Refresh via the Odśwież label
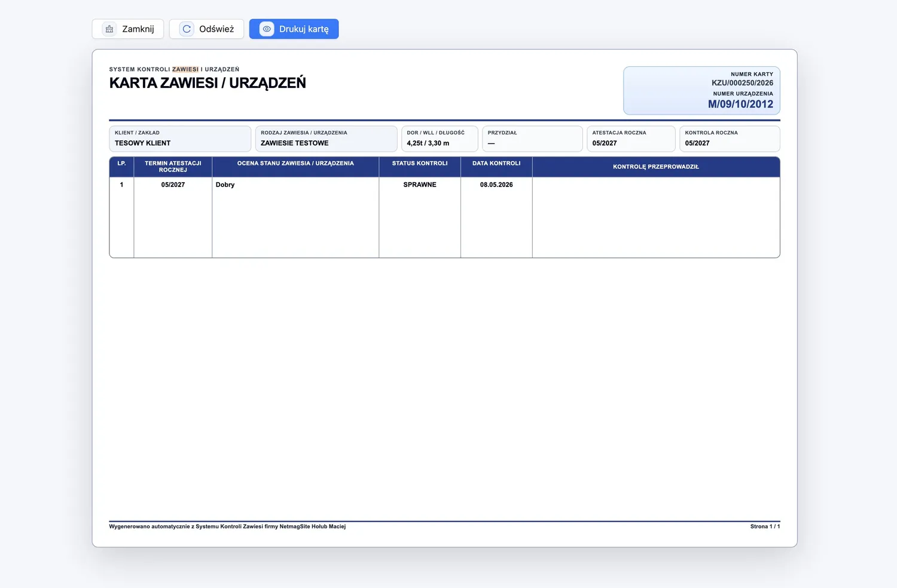Viewport: 897px width, 588px height. point(216,29)
